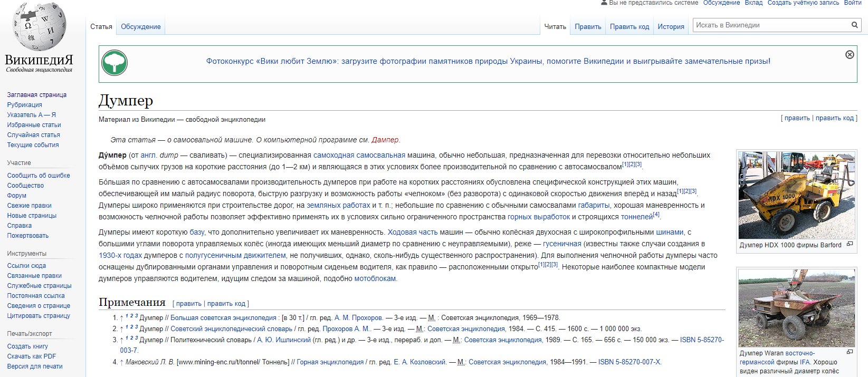
Task: Open the тоннелей link
Action: coord(637,217)
